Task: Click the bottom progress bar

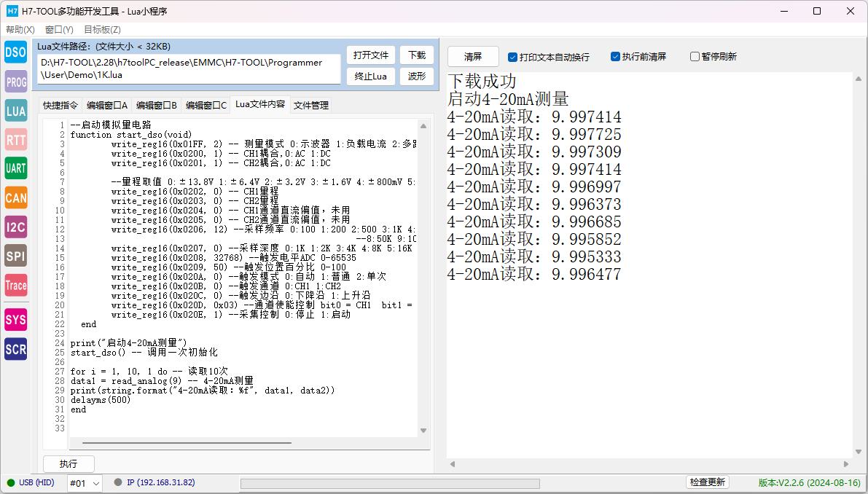Action: (390, 484)
